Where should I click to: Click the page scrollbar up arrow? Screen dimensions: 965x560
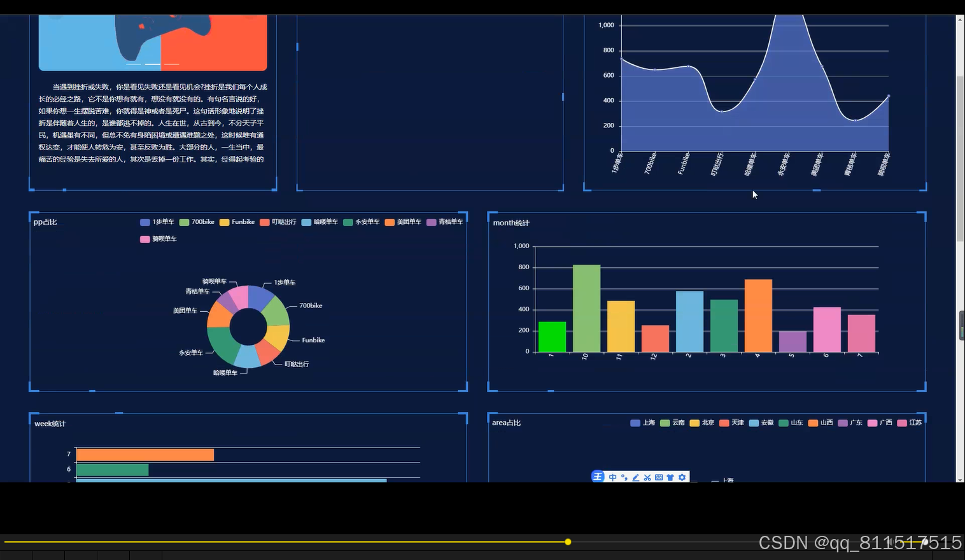coord(960,20)
